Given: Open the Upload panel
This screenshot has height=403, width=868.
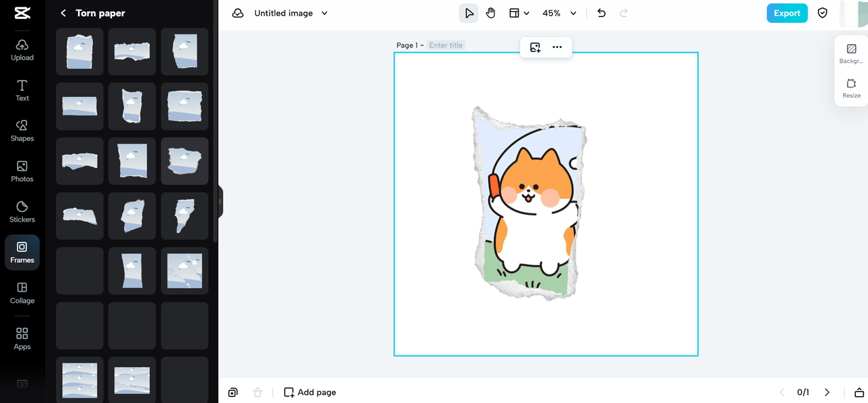Looking at the screenshot, I should (x=22, y=50).
